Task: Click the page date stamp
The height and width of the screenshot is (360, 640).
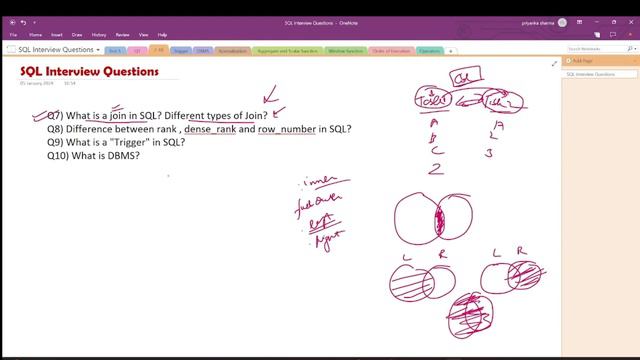Action: coord(36,83)
